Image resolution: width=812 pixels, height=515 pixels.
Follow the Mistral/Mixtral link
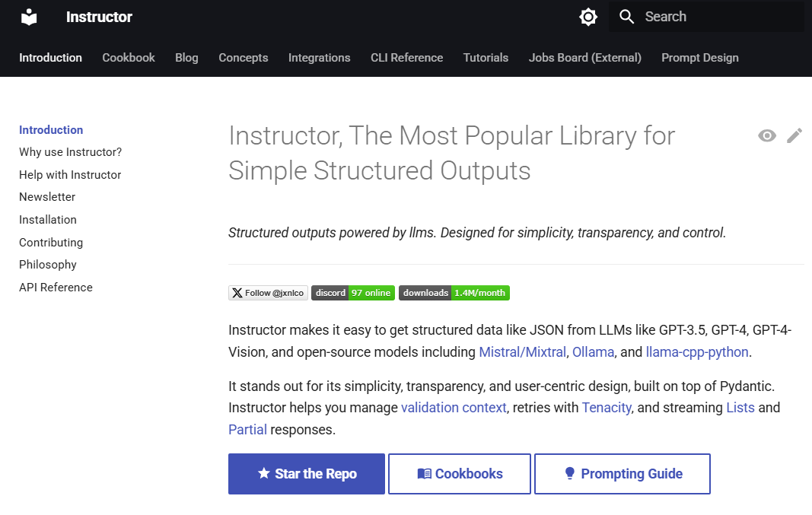click(x=522, y=352)
